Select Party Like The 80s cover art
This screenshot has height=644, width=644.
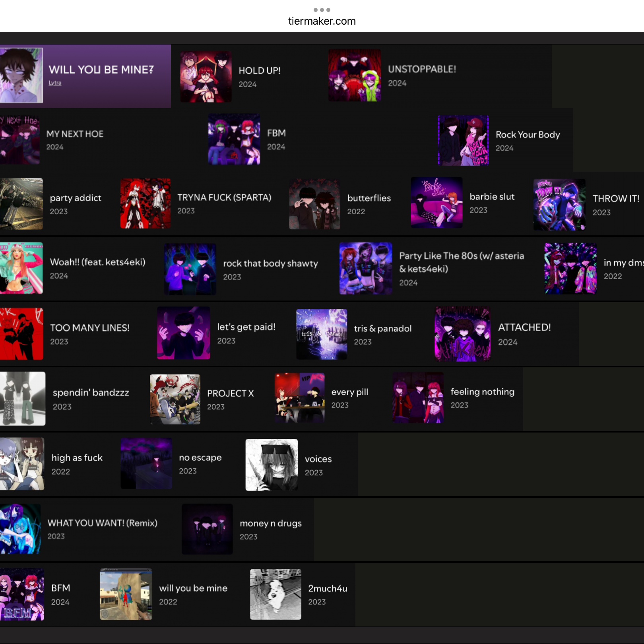365,268
